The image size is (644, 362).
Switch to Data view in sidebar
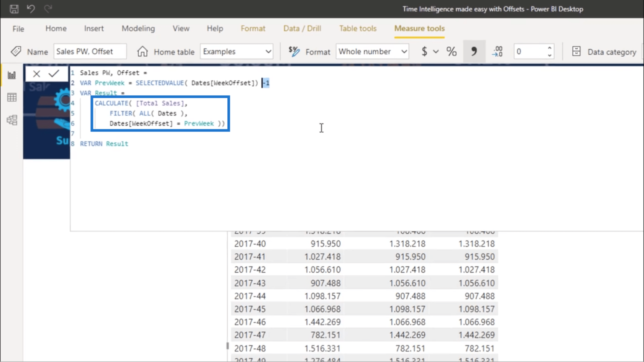12,97
